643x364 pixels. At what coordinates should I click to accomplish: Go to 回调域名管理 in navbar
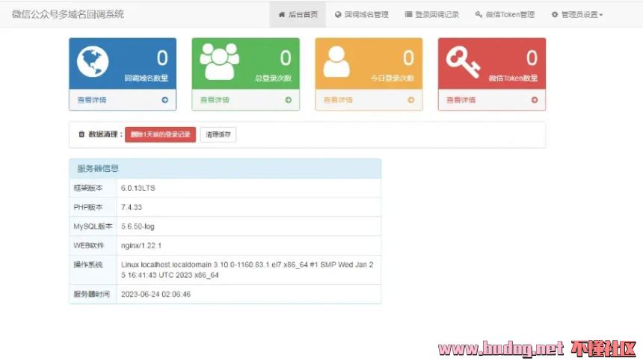361,14
